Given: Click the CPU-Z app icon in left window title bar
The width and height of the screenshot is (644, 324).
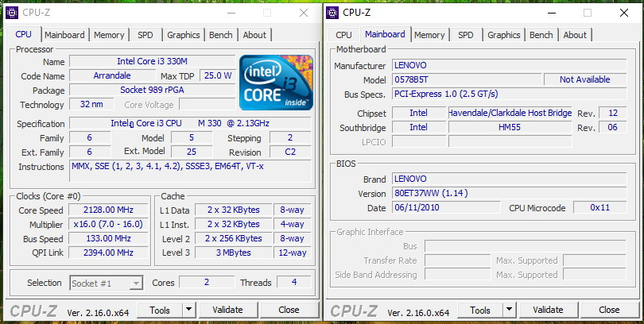Looking at the screenshot, I should pos(12,13).
